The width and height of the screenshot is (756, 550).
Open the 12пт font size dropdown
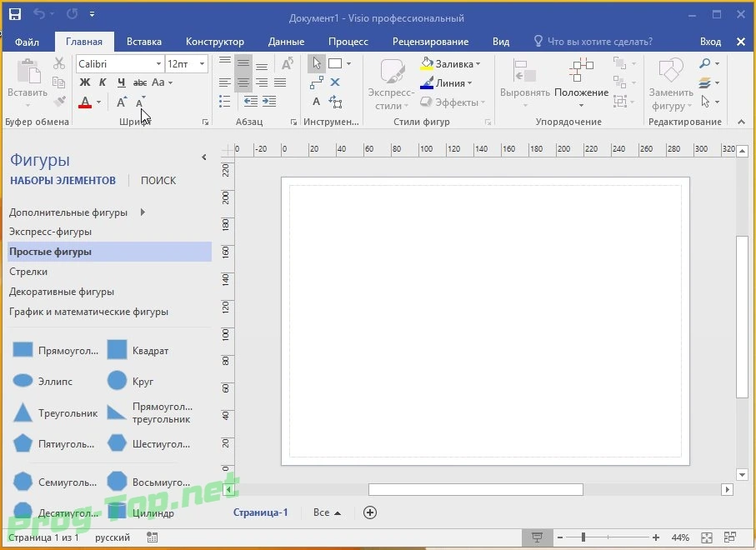pyautogui.click(x=202, y=63)
